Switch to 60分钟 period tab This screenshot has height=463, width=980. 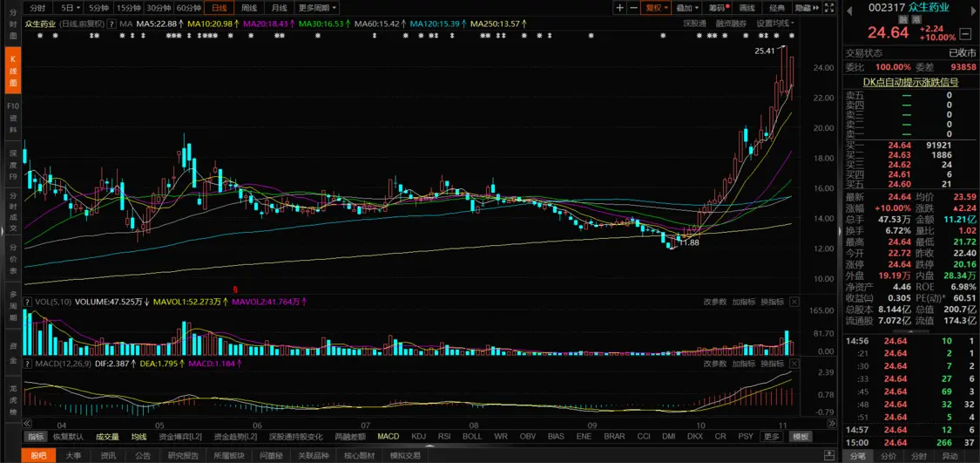tap(188, 8)
